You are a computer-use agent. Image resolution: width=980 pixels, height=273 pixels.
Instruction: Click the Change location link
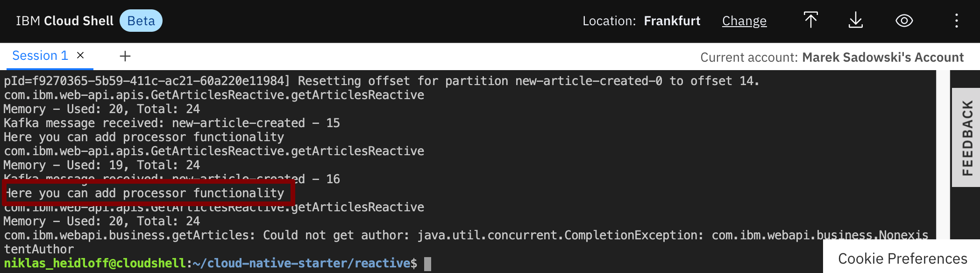[744, 21]
